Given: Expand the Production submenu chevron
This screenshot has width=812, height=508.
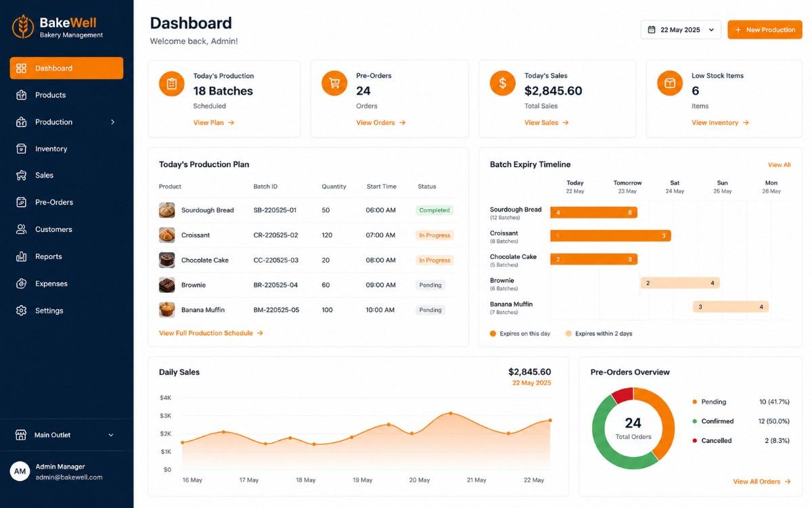Looking at the screenshot, I should 112,122.
